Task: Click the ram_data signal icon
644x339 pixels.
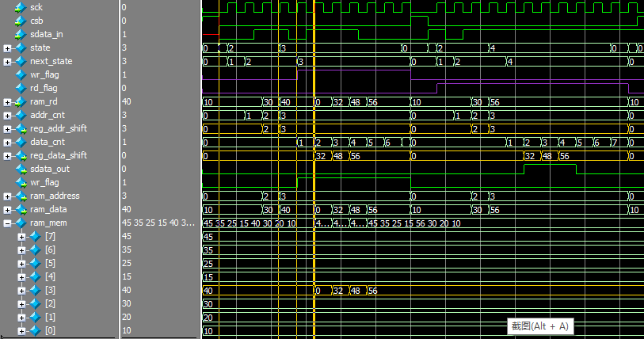Action: [21, 210]
